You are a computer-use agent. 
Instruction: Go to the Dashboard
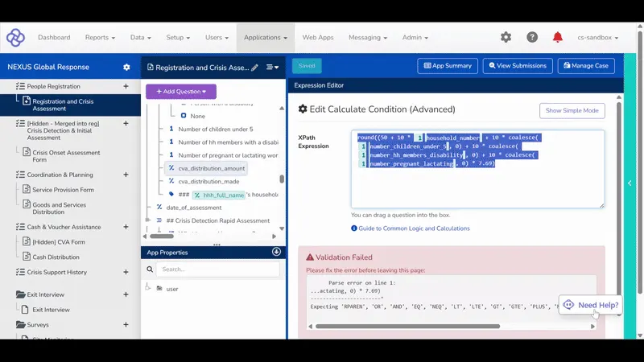click(54, 37)
